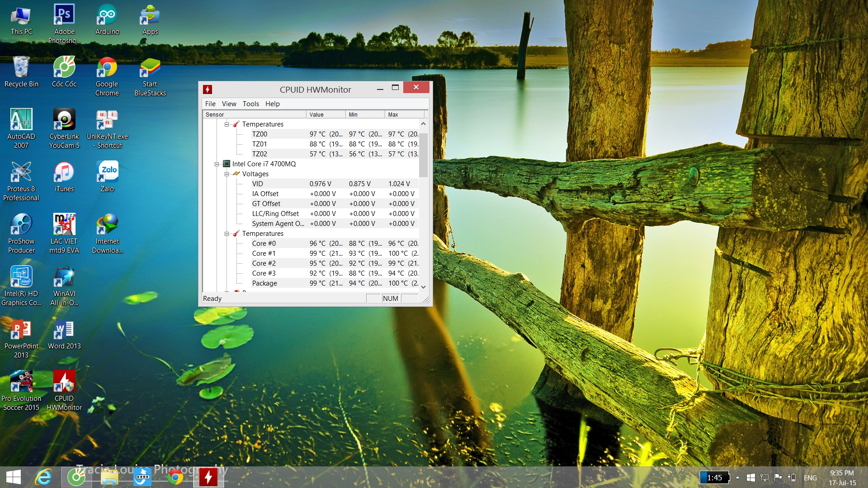
Task: Select the Word 2013 desktop shortcut
Action: (x=64, y=335)
